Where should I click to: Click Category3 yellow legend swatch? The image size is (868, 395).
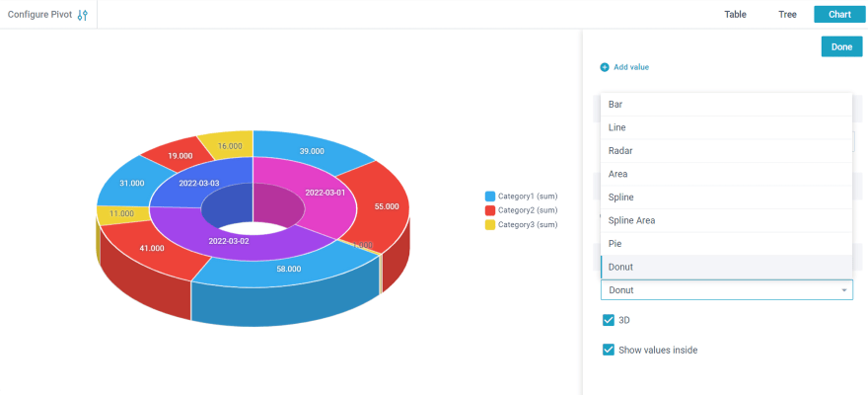coord(490,225)
